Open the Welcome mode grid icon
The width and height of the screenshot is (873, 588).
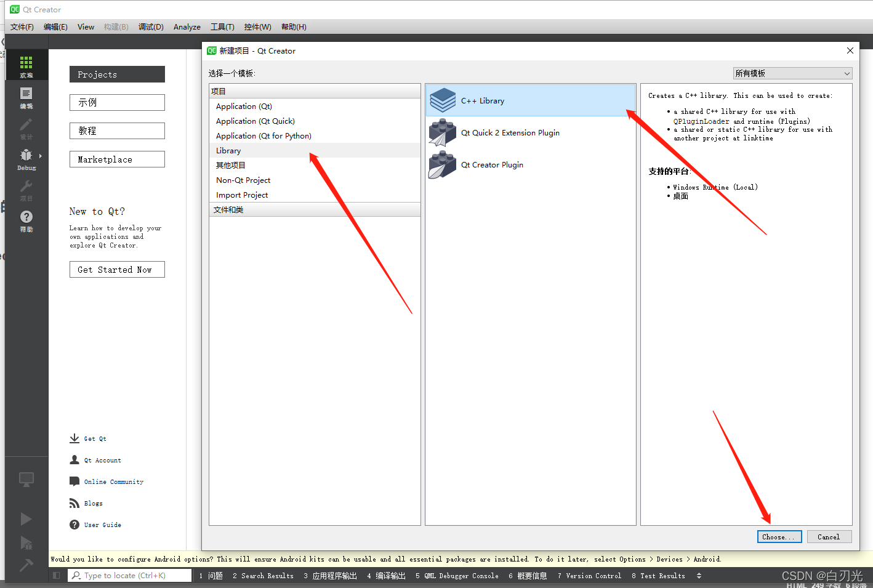tap(26, 62)
